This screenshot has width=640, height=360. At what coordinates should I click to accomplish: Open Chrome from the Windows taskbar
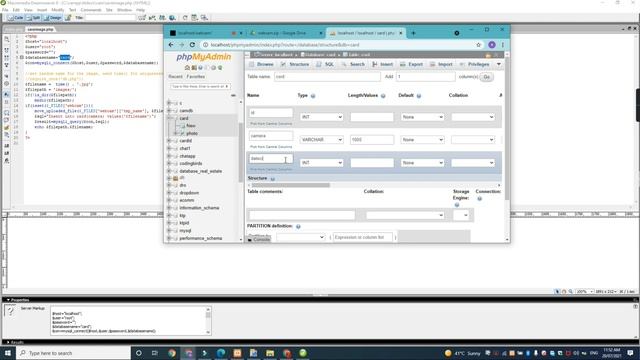(172, 353)
